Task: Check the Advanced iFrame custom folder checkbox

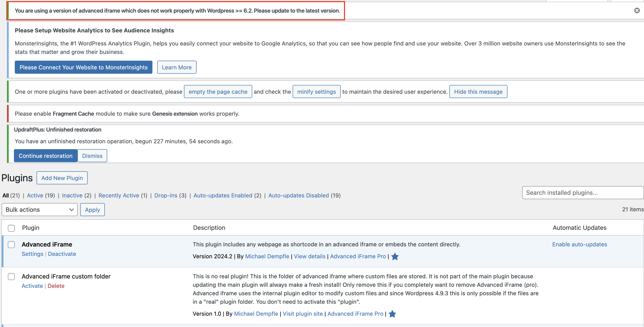Action: (x=11, y=277)
